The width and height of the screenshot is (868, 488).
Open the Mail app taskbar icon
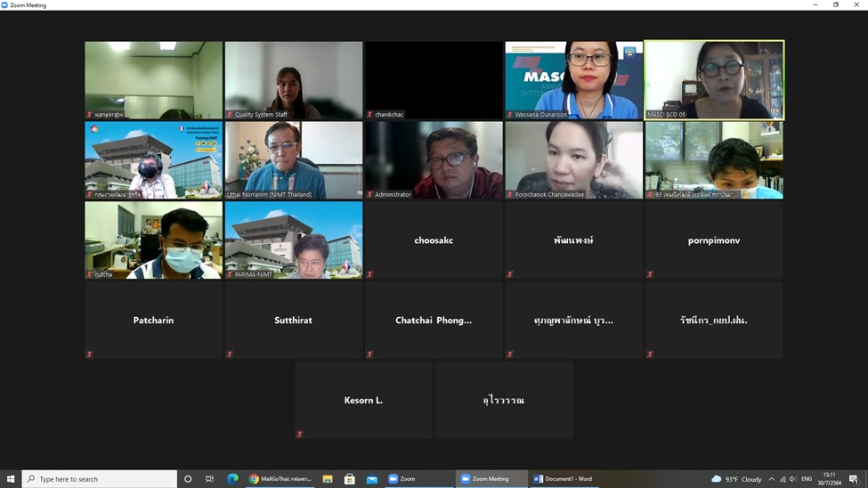pos(372,479)
